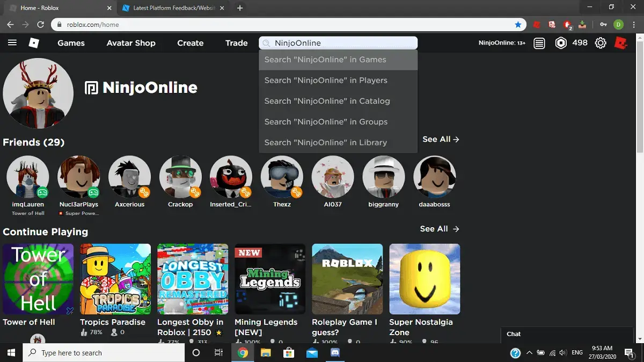Image resolution: width=644 pixels, height=362 pixels.
Task: Open friend Thexz's avatar
Action: [282, 177]
